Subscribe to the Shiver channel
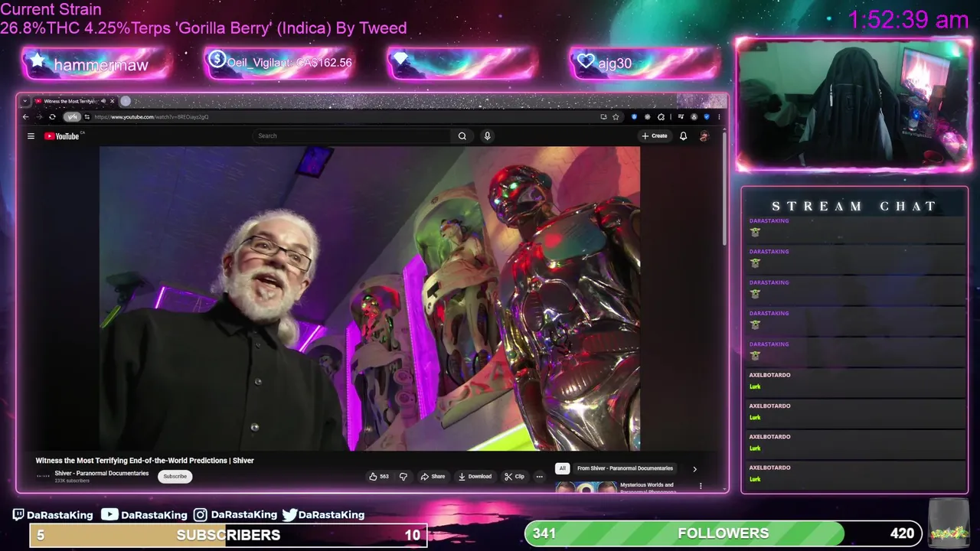980x551 pixels. point(175,476)
